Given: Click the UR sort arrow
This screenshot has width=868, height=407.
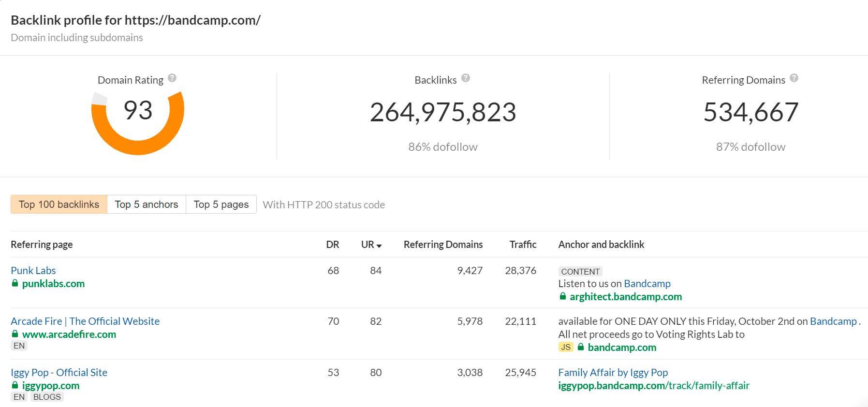Looking at the screenshot, I should [x=379, y=246].
